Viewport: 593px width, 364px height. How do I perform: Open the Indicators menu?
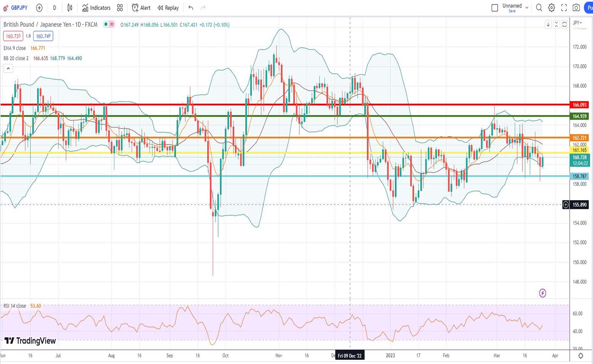(96, 8)
